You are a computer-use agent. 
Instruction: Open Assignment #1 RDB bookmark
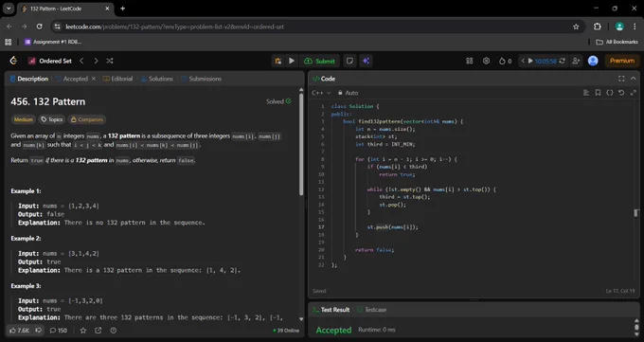(53, 42)
